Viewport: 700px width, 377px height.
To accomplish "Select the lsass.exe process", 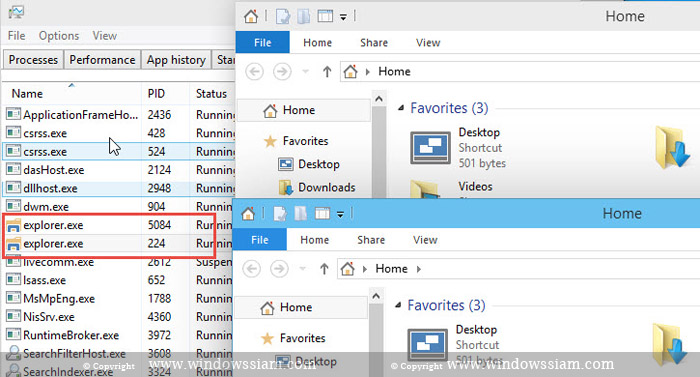I will point(118,280).
